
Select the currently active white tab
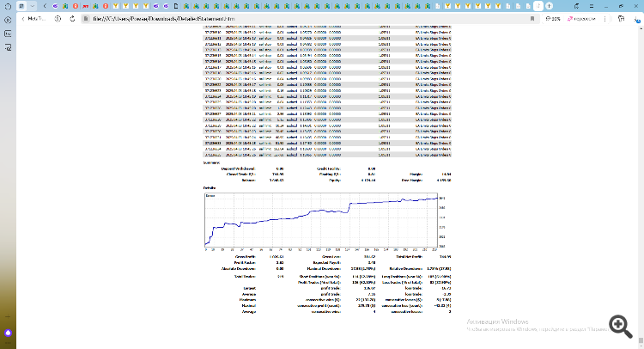[538, 6]
